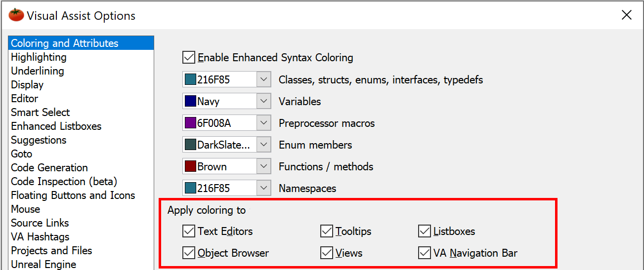Open the Code Generation options page
The width and height of the screenshot is (644, 270).
tap(49, 168)
